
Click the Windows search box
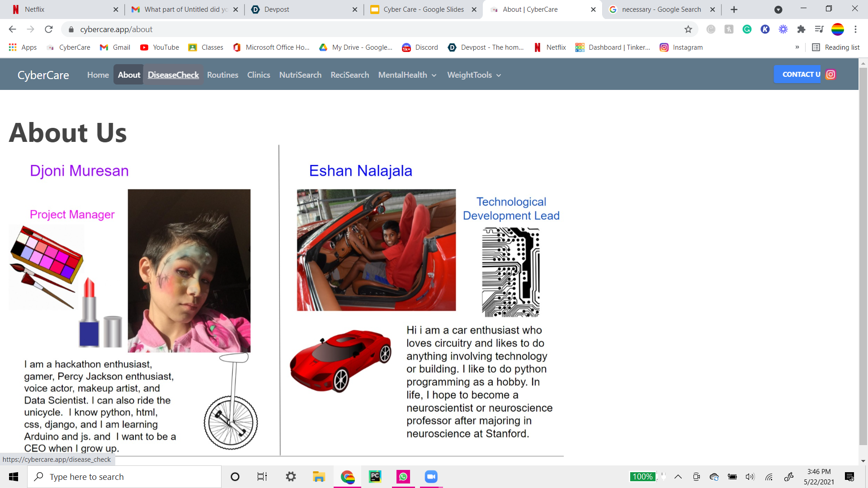pyautogui.click(x=124, y=477)
